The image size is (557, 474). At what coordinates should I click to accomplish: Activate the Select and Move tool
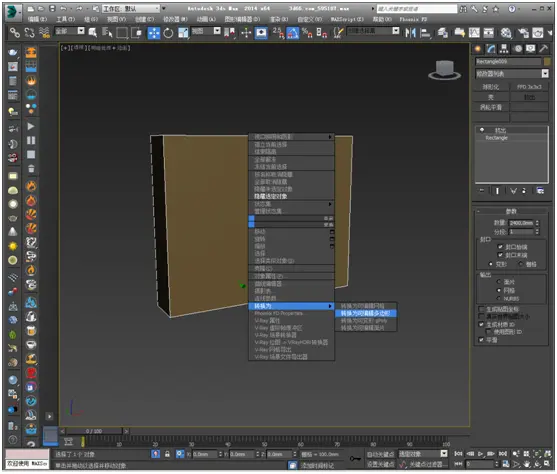click(x=154, y=33)
